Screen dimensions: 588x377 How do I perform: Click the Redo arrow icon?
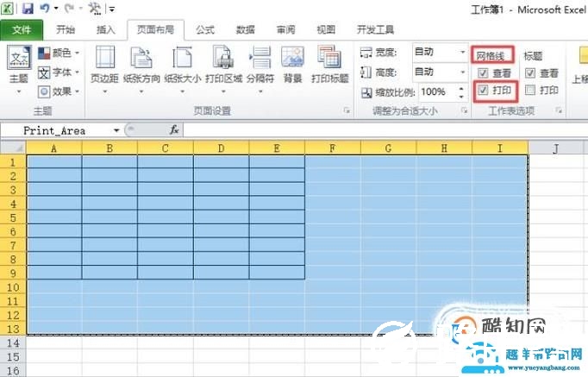coord(69,8)
